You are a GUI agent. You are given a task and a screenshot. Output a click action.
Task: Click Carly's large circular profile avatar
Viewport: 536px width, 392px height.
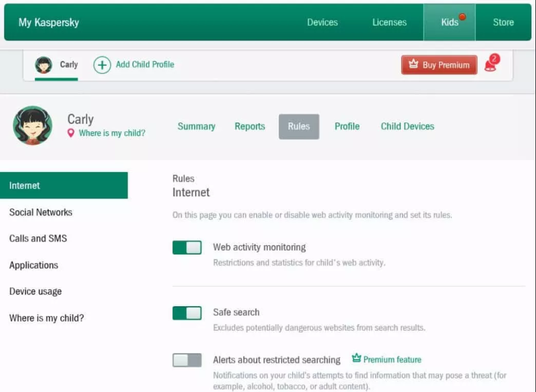tap(32, 126)
